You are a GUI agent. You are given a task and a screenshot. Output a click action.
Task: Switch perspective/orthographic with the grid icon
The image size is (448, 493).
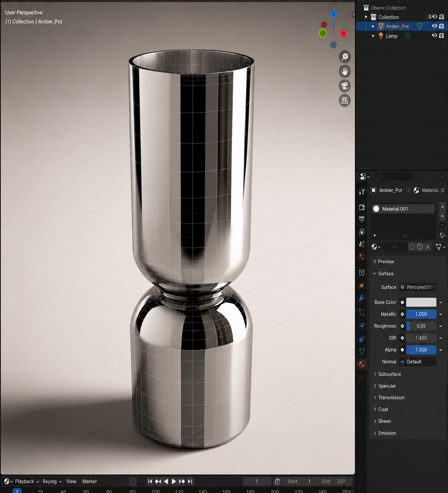pyautogui.click(x=345, y=100)
